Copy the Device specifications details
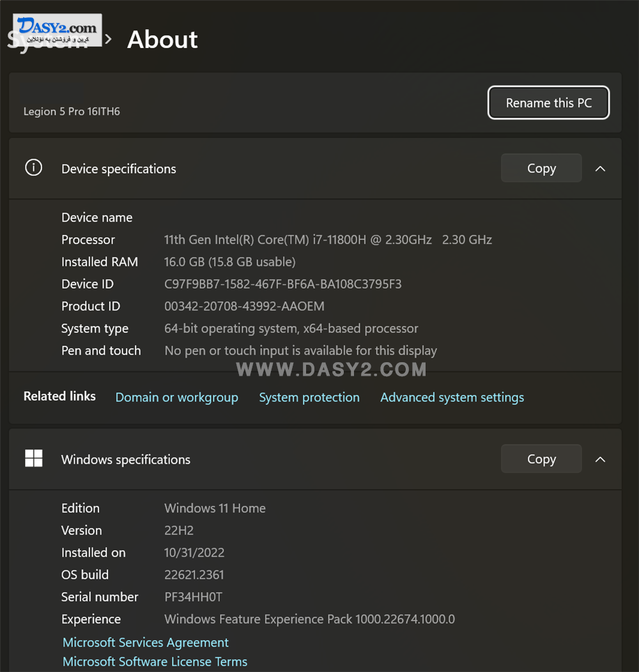This screenshot has height=672, width=639. [x=541, y=168]
